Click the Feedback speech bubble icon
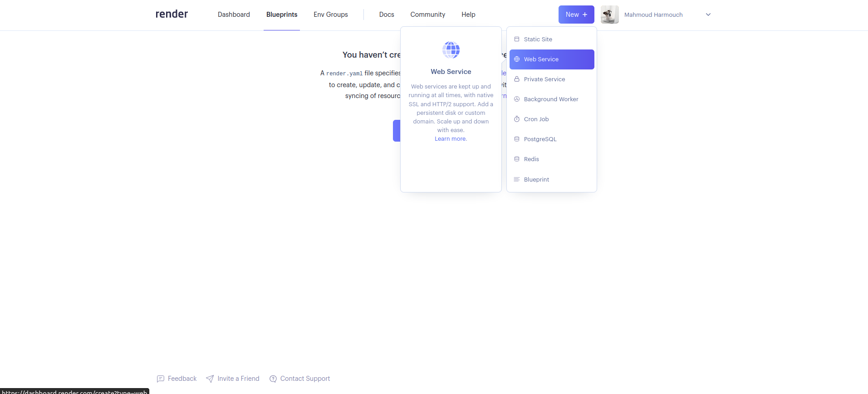This screenshot has width=868, height=394. [x=160, y=379]
